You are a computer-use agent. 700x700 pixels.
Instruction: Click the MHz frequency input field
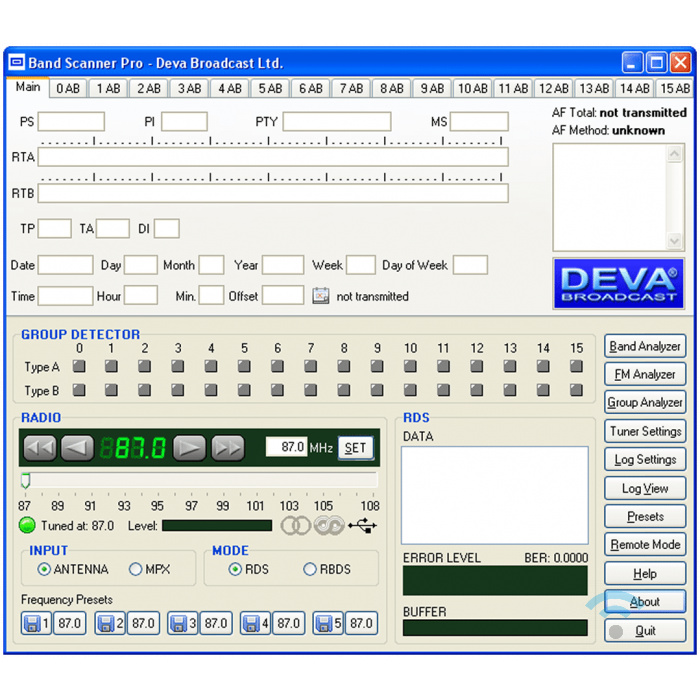[286, 447]
